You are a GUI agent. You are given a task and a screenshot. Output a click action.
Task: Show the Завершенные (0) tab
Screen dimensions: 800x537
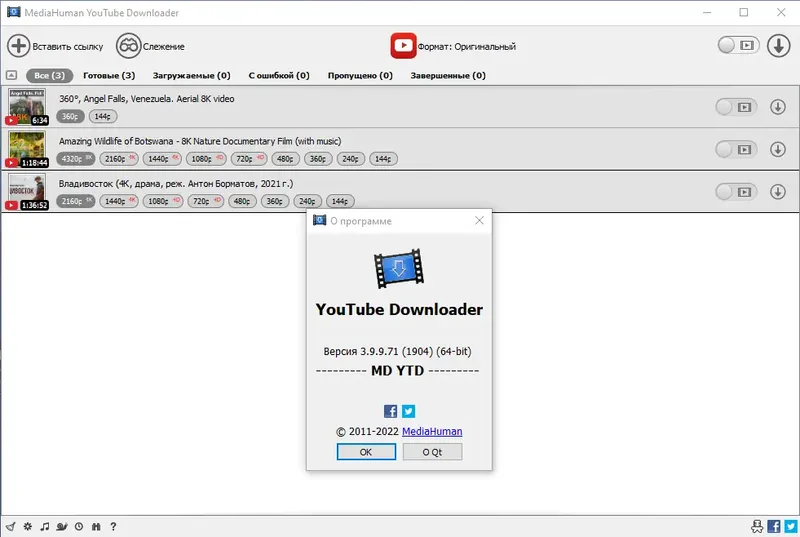pyautogui.click(x=448, y=75)
